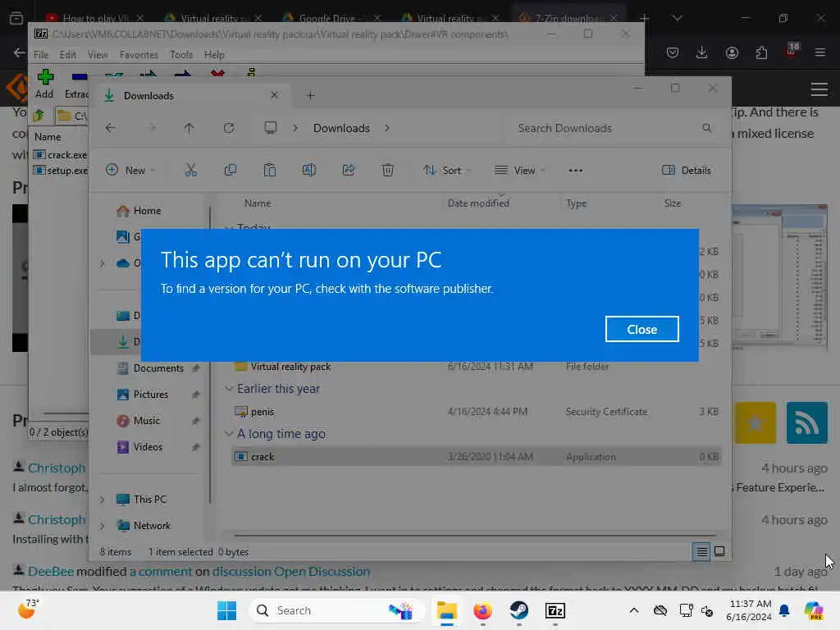Click the Paste icon in Explorer toolbar
This screenshot has height=630, width=840.
click(x=269, y=171)
